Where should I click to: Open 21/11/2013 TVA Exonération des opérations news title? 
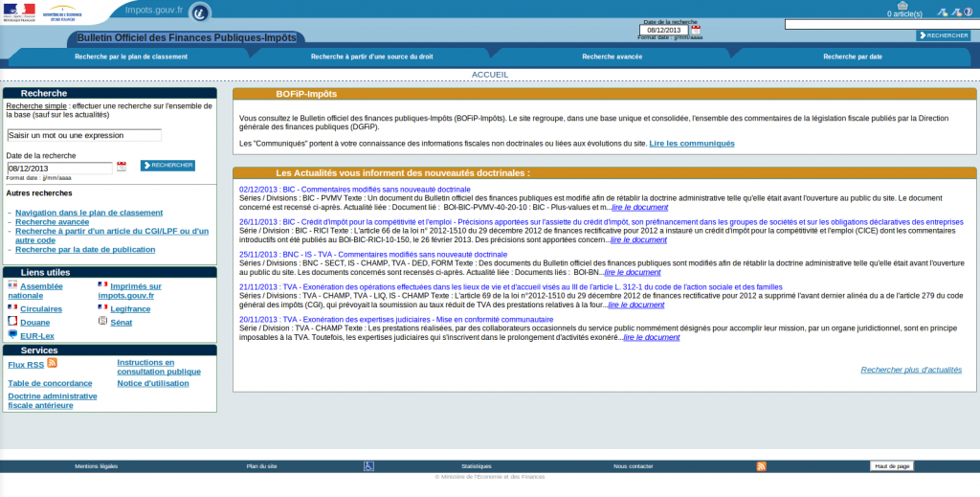(511, 287)
